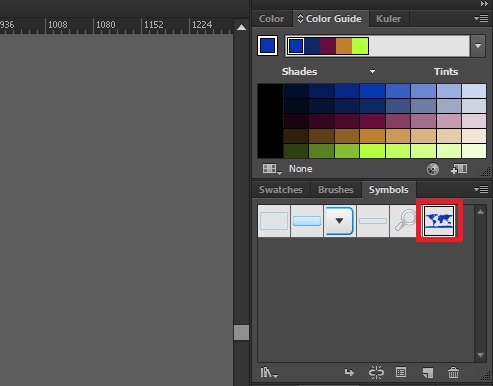Image resolution: width=493 pixels, height=386 pixels.
Task: Switch to the Swatches tab
Action: tap(281, 190)
